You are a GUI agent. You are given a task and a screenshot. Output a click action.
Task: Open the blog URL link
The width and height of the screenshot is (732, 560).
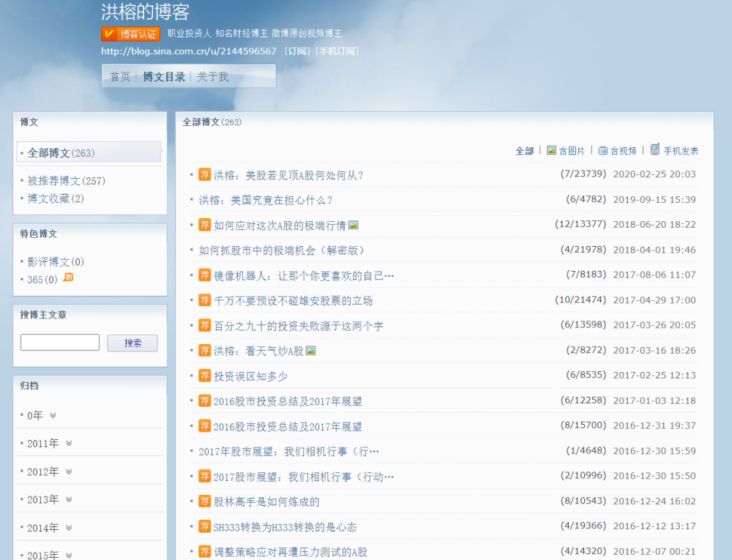point(189,51)
